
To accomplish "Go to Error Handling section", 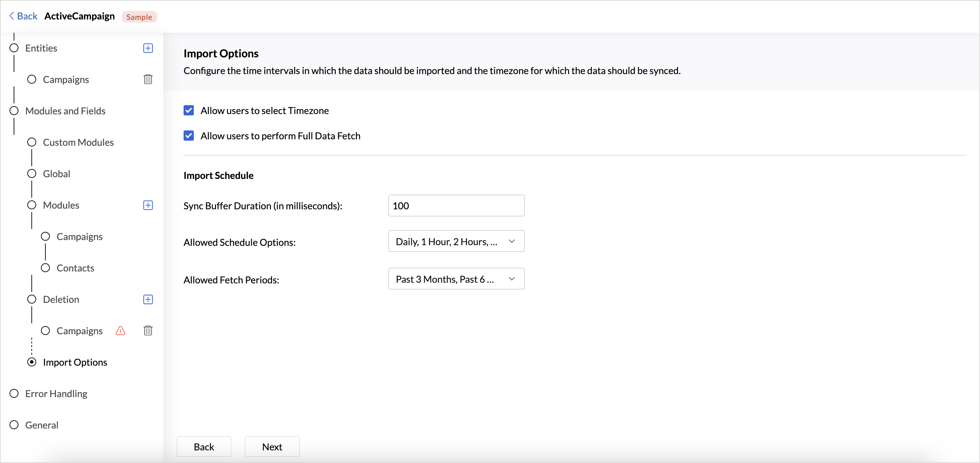I will [56, 393].
